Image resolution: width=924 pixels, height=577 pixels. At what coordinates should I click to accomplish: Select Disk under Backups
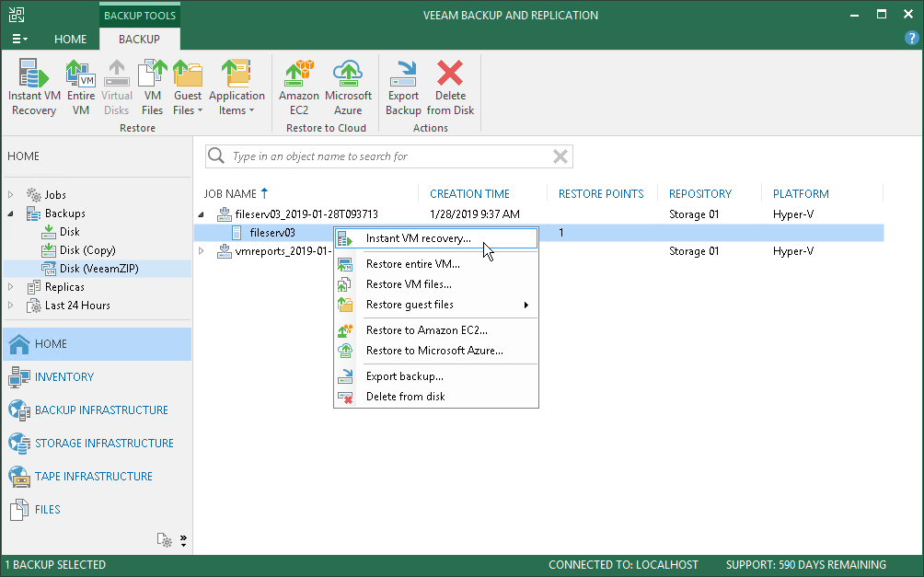[x=70, y=232]
